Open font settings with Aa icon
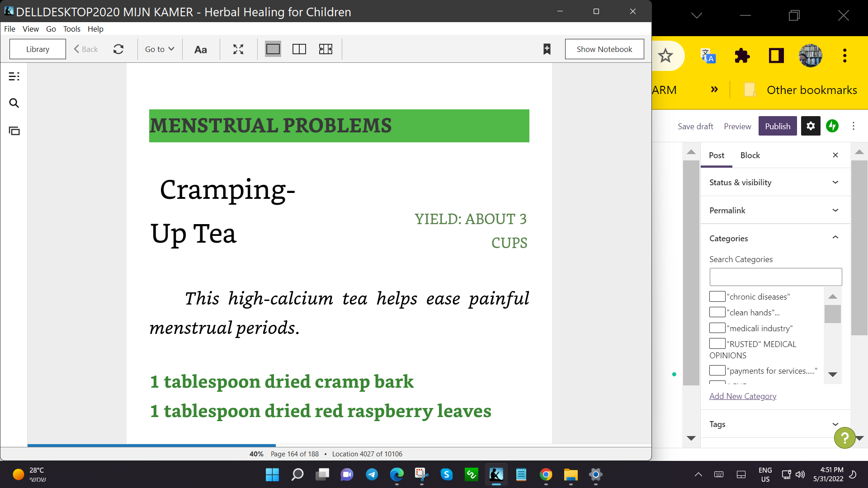This screenshot has height=488, width=868. 200,49
